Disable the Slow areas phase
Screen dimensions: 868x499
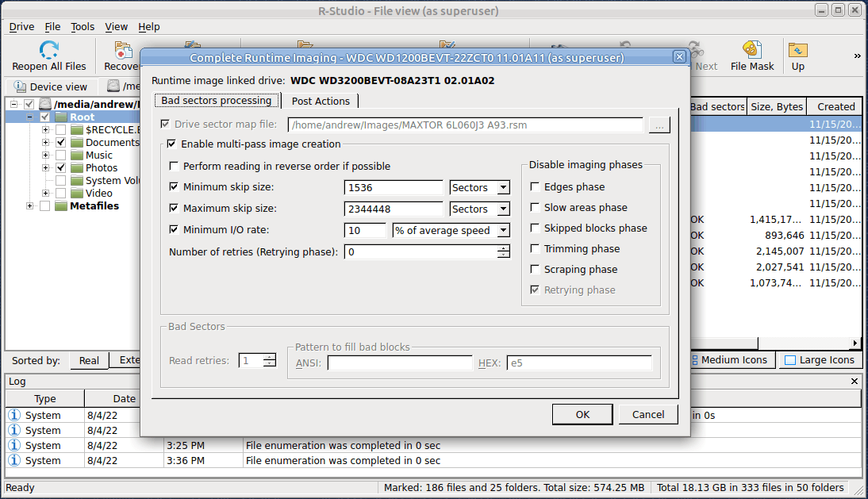tap(535, 208)
